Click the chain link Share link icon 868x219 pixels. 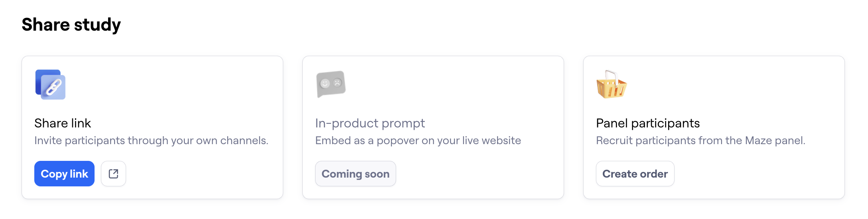(50, 84)
